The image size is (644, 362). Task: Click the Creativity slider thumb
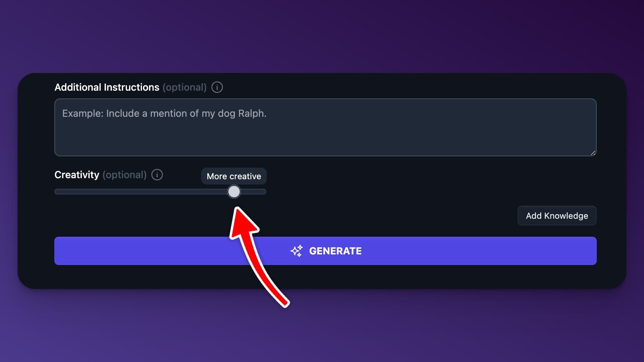coord(234,192)
